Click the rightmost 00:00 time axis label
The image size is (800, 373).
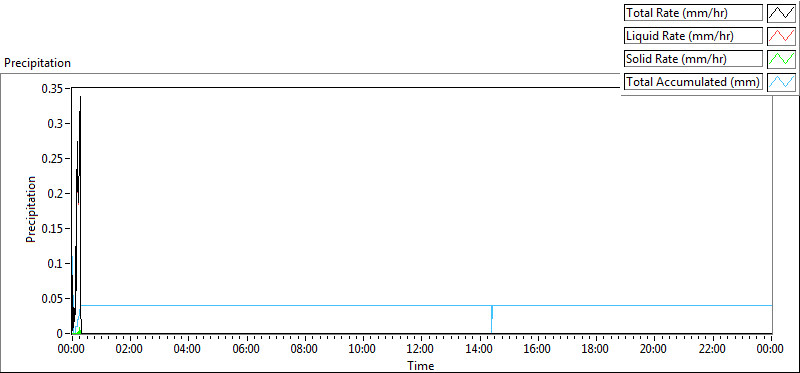[x=770, y=350]
